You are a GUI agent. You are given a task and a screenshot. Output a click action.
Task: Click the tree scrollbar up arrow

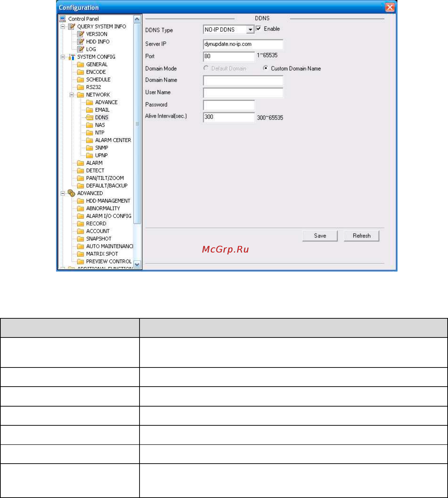(137, 19)
